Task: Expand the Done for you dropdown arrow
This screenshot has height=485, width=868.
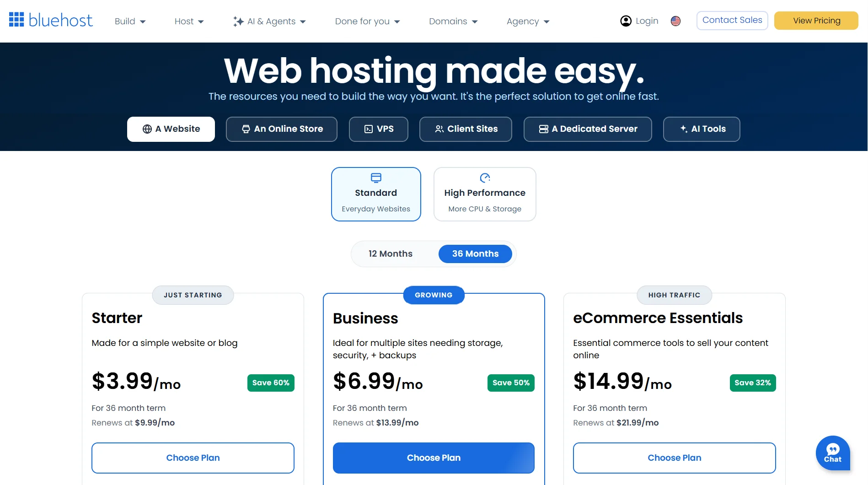Action: [397, 22]
